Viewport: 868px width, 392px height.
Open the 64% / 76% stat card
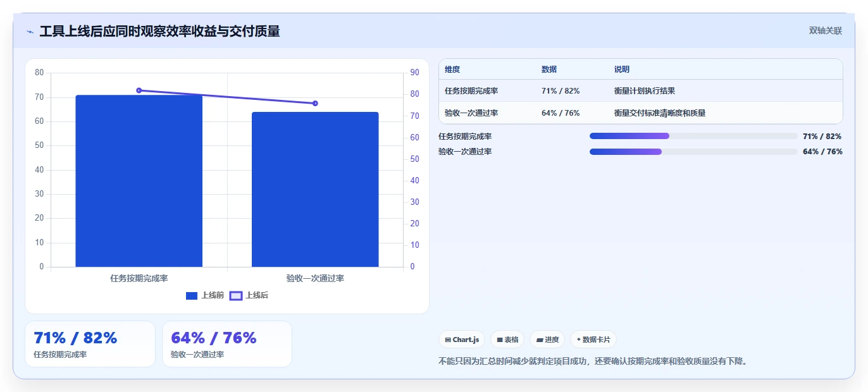[x=227, y=344]
